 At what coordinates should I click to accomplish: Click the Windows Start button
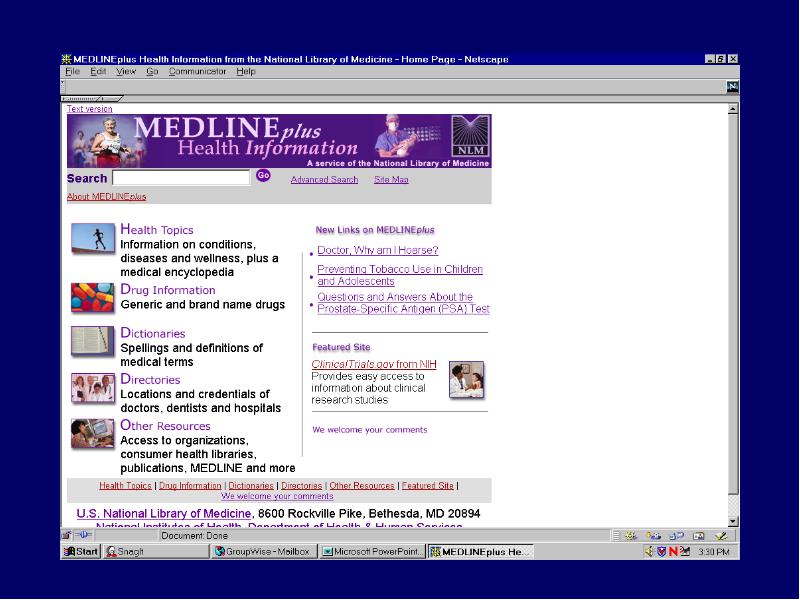(81, 552)
